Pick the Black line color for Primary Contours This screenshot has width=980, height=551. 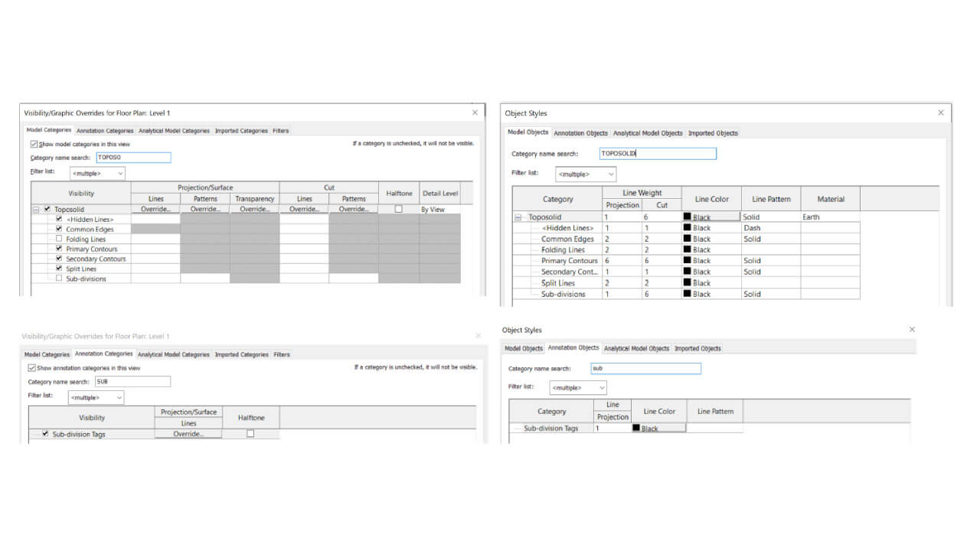click(711, 261)
